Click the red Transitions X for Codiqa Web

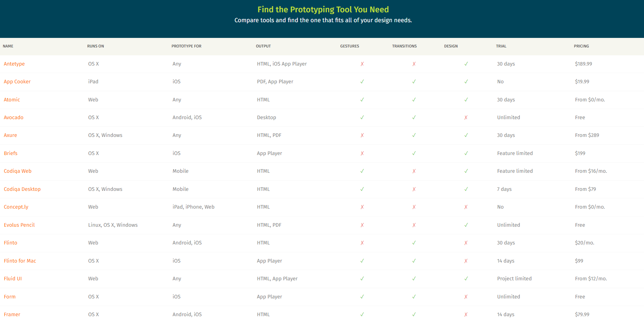(414, 171)
